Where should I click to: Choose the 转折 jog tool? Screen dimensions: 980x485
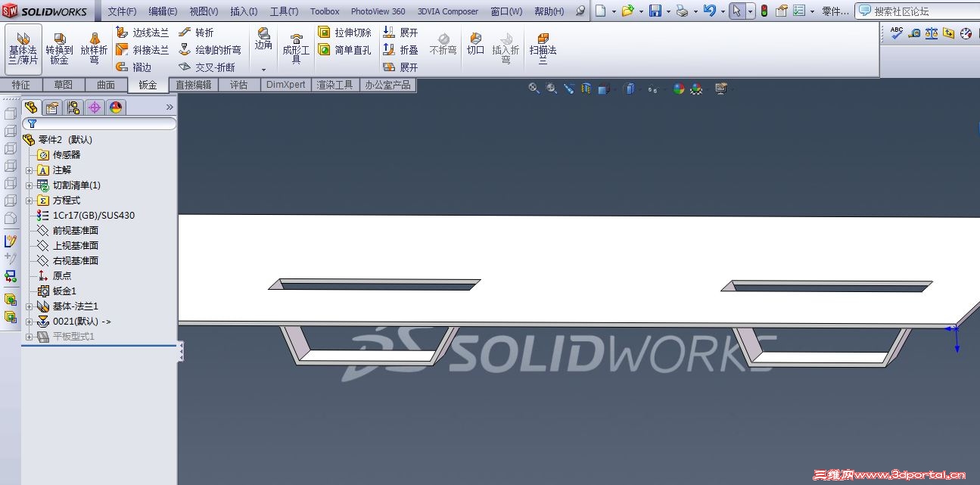[x=196, y=33]
